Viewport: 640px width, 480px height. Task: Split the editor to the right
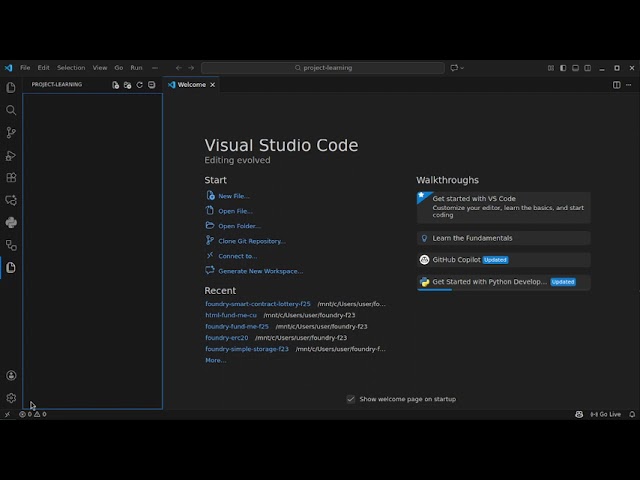(x=617, y=85)
